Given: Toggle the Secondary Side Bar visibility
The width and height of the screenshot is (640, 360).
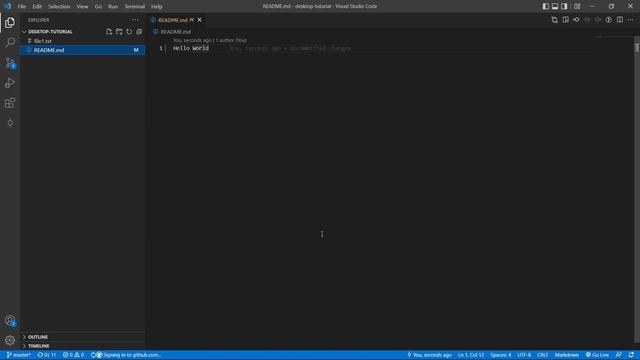Looking at the screenshot, I should click(564, 6).
